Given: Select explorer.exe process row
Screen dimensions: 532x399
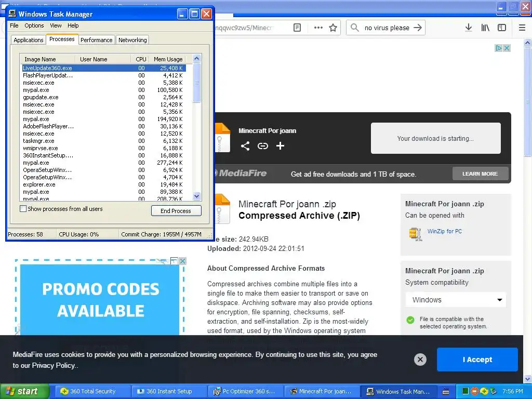Looking at the screenshot, I should pyautogui.click(x=104, y=184).
